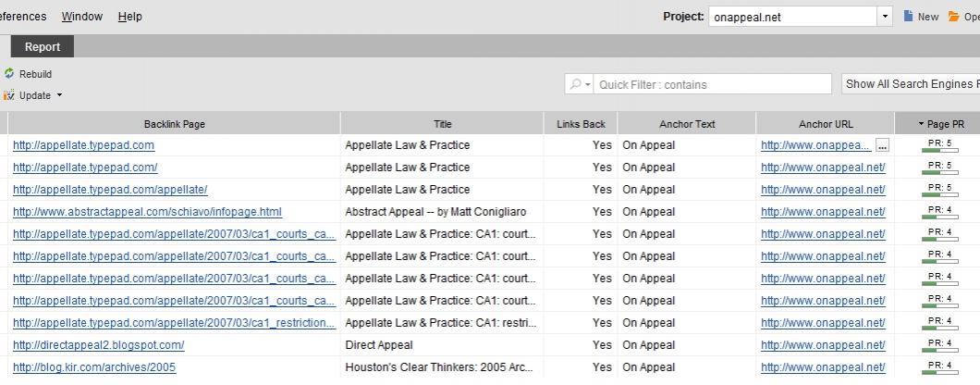980x385 pixels.
Task: Click the Quick Filter magnifier icon
Action: tap(576, 84)
